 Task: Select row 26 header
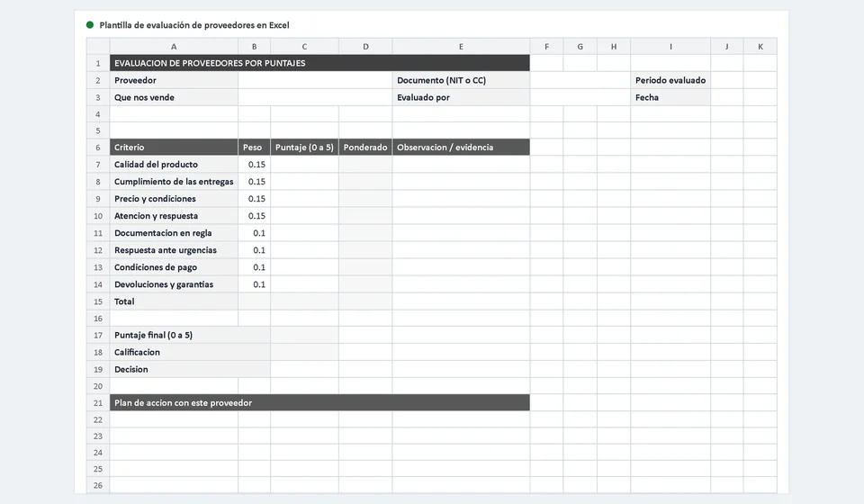pyautogui.click(x=98, y=485)
